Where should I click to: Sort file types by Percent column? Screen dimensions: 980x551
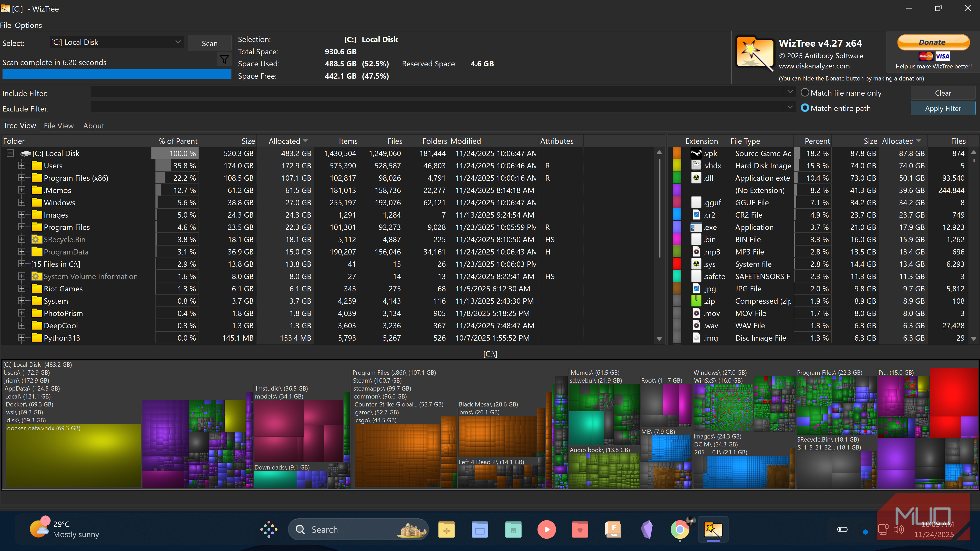coord(813,141)
